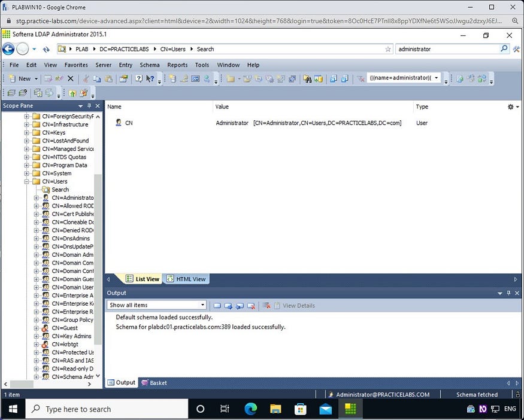
Task: Click the Copy toolbar icon
Action: pyautogui.click(x=97, y=79)
